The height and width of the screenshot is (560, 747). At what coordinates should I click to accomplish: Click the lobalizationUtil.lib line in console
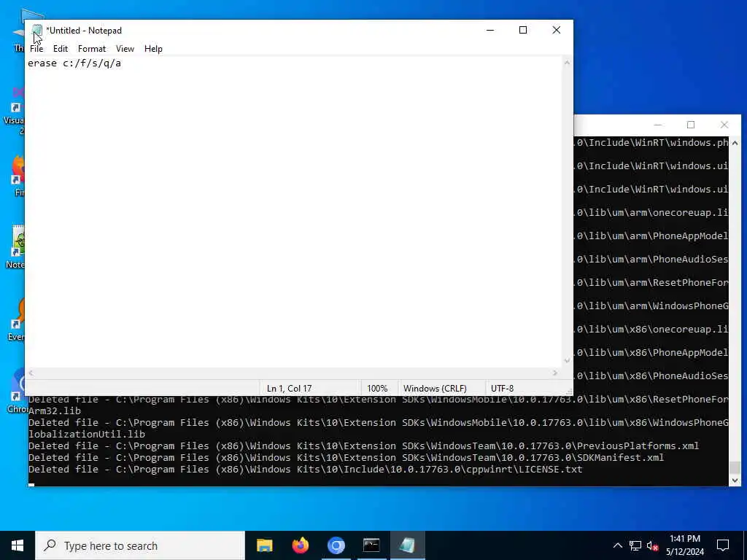[87, 435]
